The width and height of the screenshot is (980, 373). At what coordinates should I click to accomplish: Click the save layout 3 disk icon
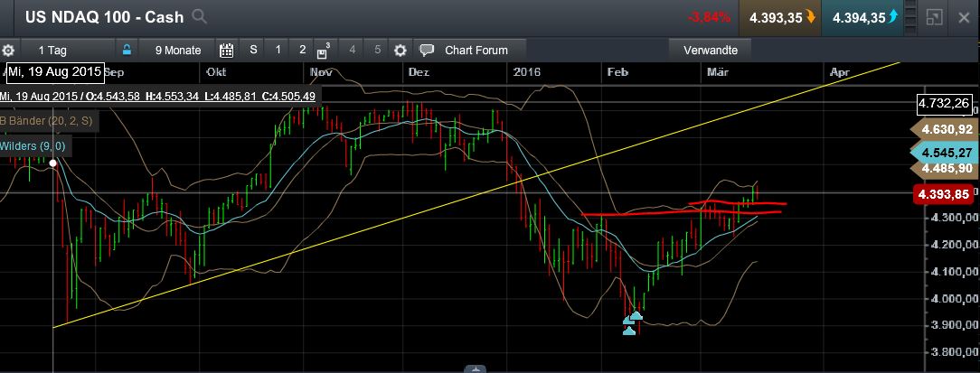click(323, 51)
